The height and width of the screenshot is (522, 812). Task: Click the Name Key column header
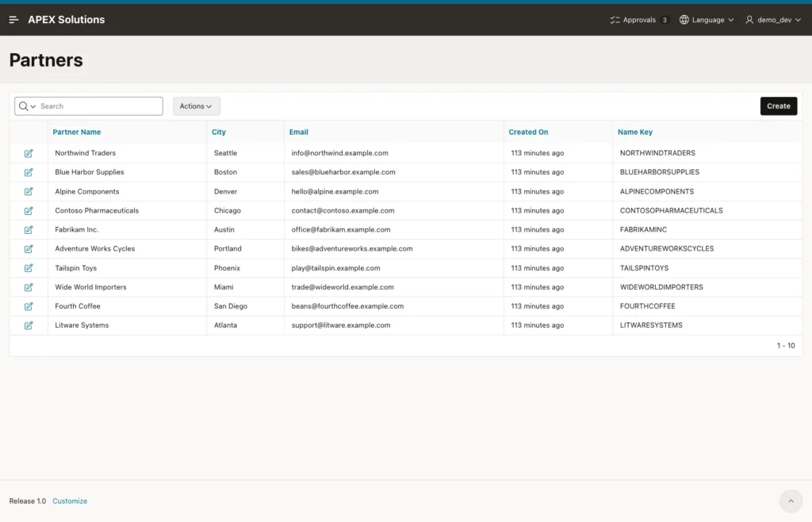[x=635, y=132]
